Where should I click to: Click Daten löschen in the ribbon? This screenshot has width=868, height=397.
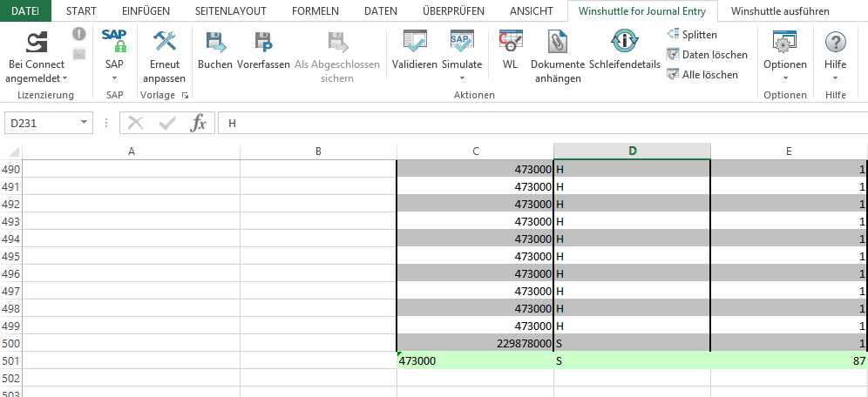(707, 55)
